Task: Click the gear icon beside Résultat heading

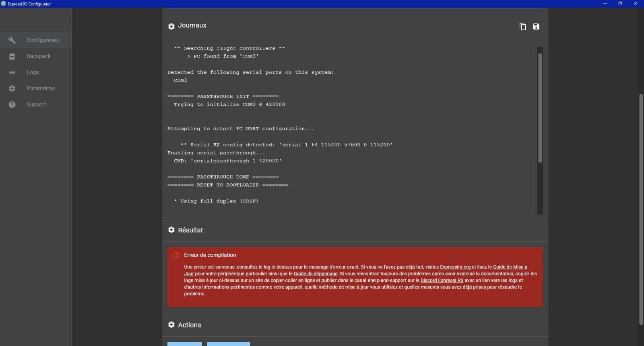Action: [x=171, y=230]
